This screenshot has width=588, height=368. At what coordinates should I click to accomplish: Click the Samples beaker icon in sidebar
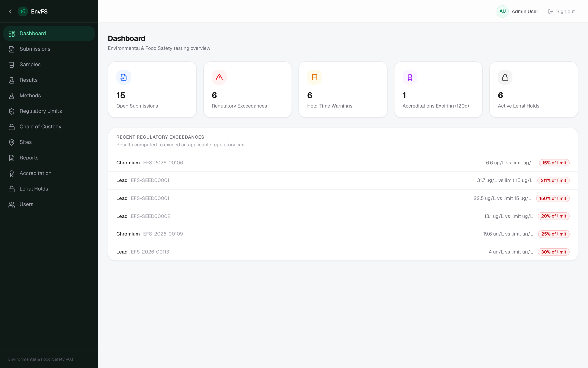[11, 65]
